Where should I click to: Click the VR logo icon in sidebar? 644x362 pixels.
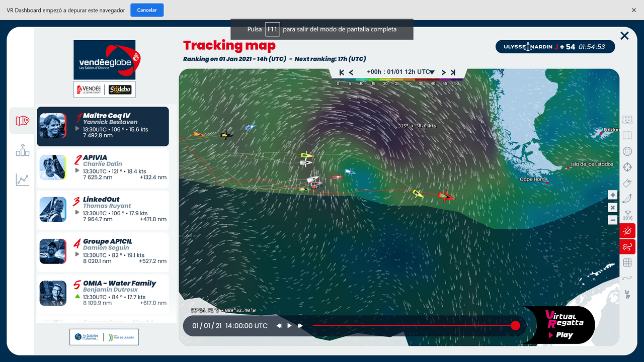click(x=627, y=294)
